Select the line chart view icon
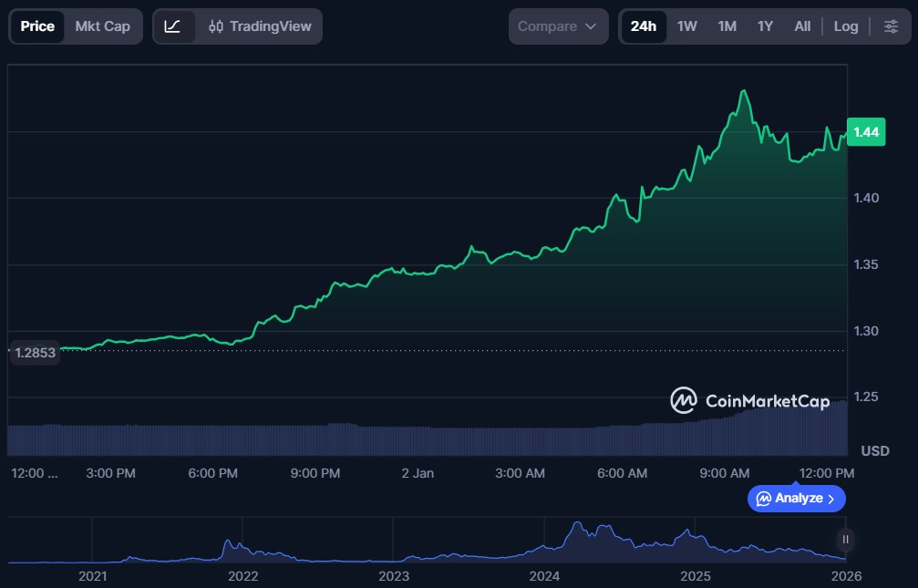This screenshot has width=918, height=588. [172, 26]
